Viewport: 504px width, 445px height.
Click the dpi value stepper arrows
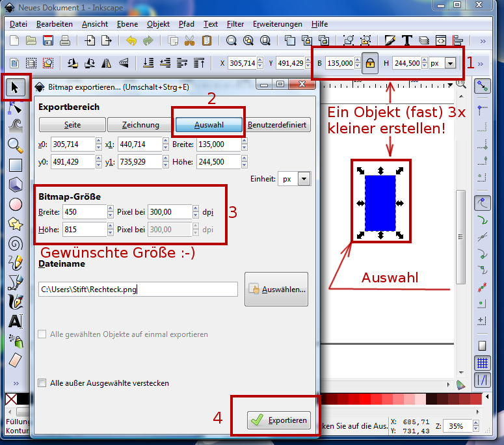[196, 212]
